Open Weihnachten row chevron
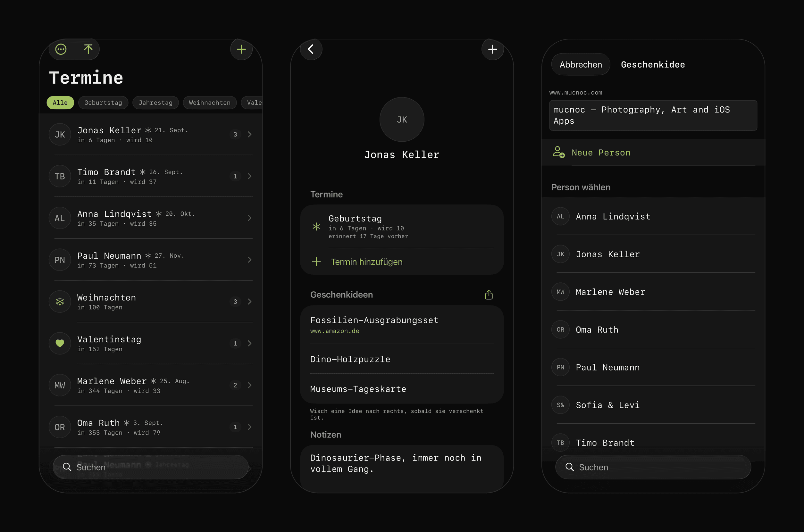This screenshot has height=532, width=804. (250, 302)
